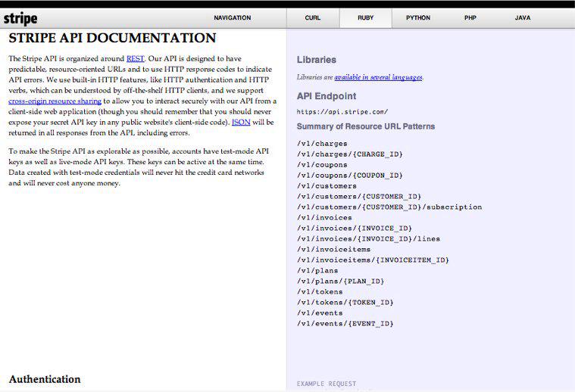575x392 pixels.
Task: Click the /v1/invoices/{INVOICE_ID} pattern
Action: pos(355,229)
